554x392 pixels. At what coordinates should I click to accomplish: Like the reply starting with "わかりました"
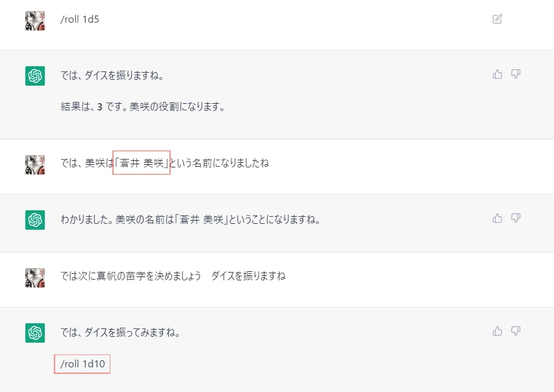coord(497,218)
